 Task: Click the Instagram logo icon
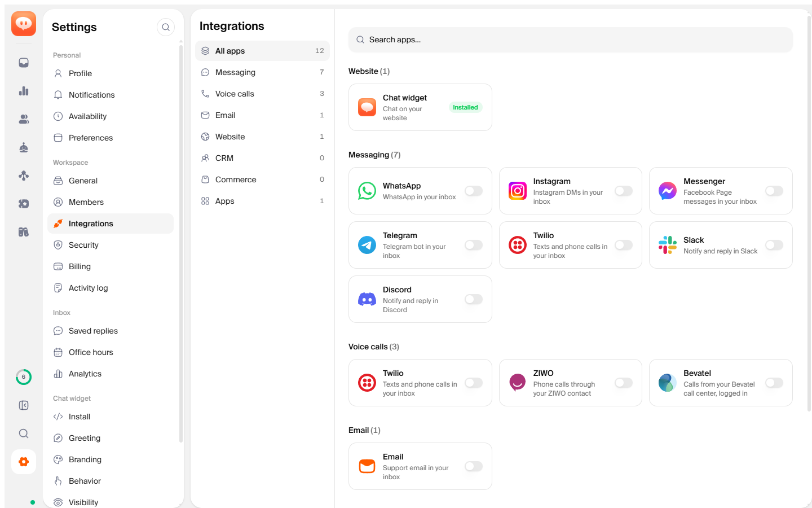pyautogui.click(x=518, y=191)
